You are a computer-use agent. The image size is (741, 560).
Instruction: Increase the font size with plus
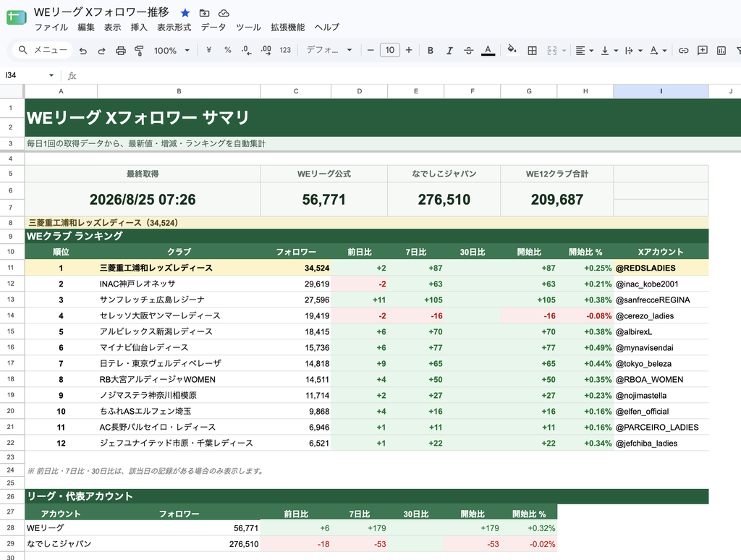[409, 50]
